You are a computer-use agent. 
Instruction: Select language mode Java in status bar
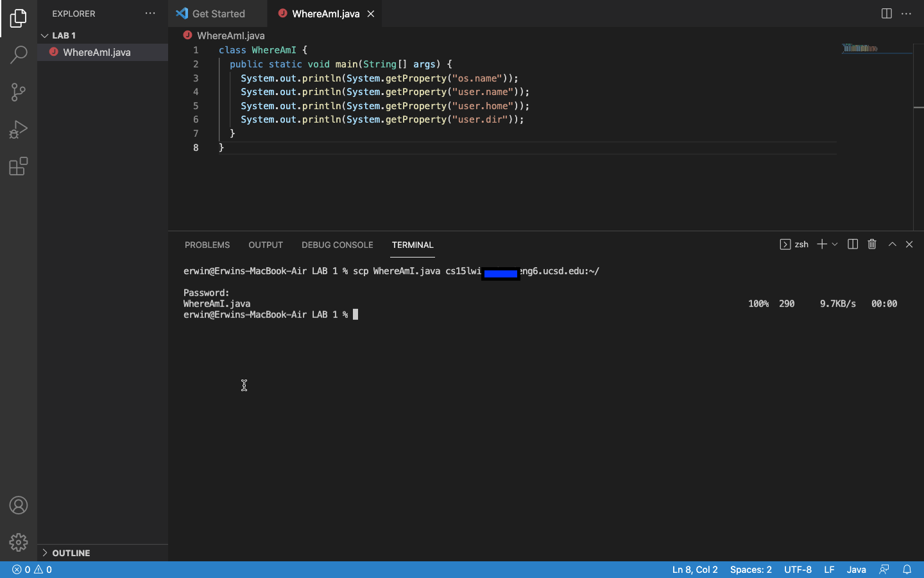click(856, 570)
